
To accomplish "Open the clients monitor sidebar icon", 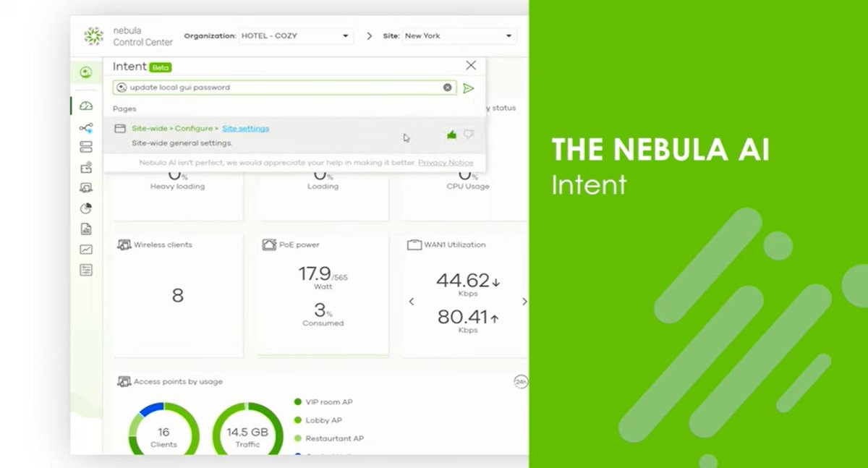I will [86, 188].
